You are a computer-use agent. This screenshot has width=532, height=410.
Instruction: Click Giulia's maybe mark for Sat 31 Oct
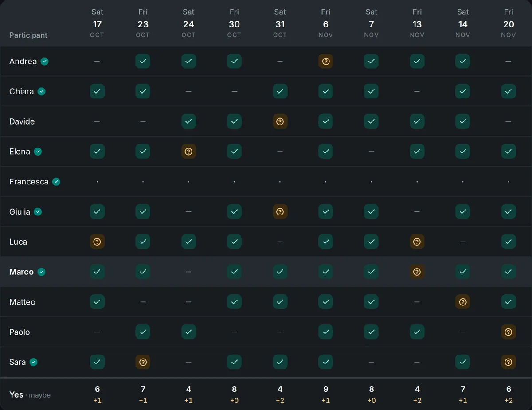pos(280,212)
